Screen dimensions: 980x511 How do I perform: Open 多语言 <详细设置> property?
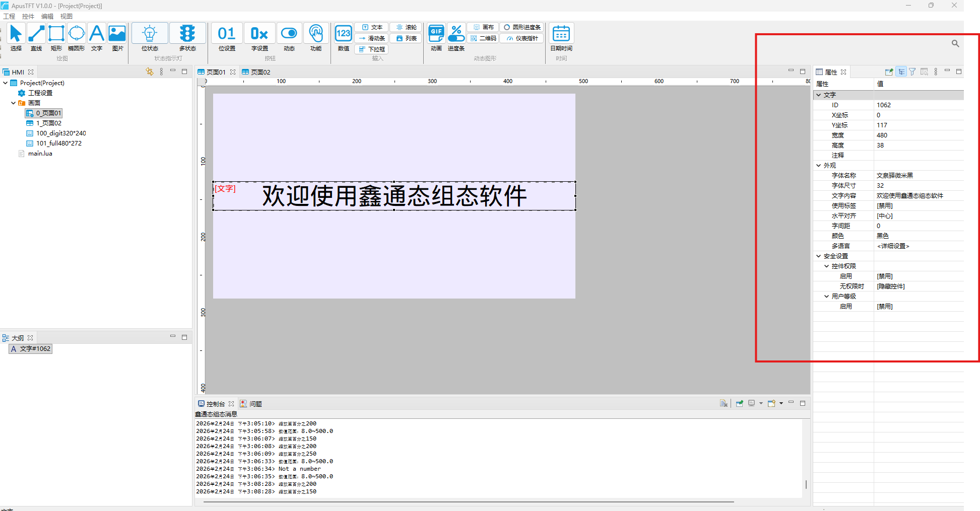click(893, 246)
